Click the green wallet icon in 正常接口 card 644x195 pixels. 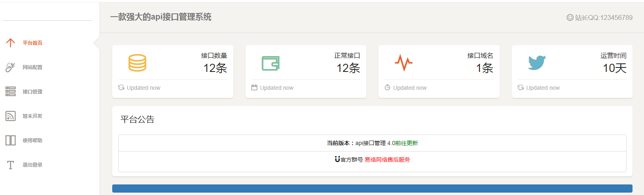pos(270,63)
